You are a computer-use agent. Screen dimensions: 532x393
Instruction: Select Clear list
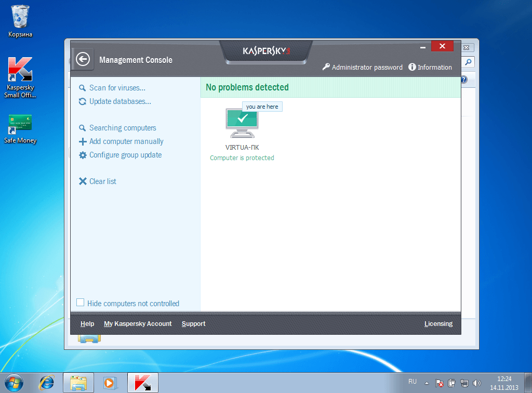click(102, 181)
